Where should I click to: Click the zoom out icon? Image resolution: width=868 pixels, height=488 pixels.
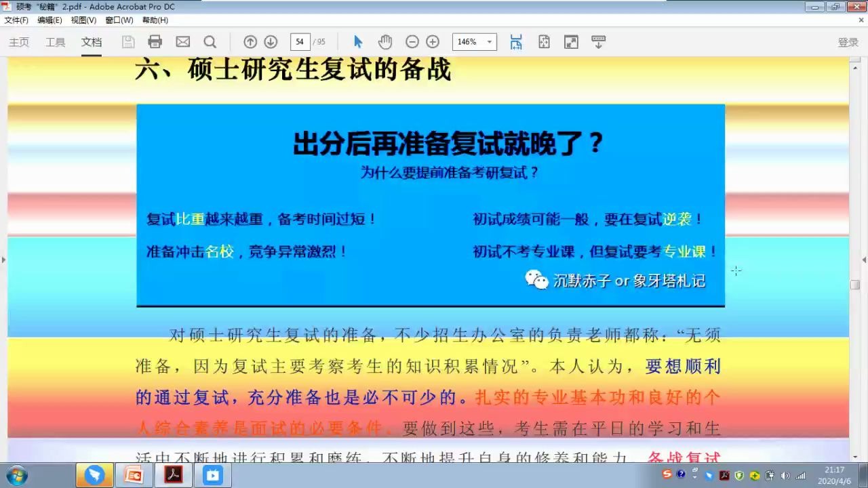(412, 41)
